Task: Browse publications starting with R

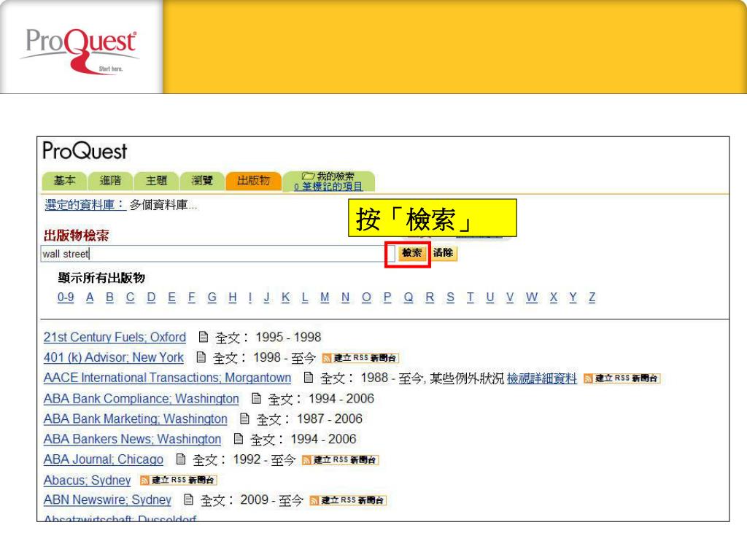Action: (x=430, y=297)
